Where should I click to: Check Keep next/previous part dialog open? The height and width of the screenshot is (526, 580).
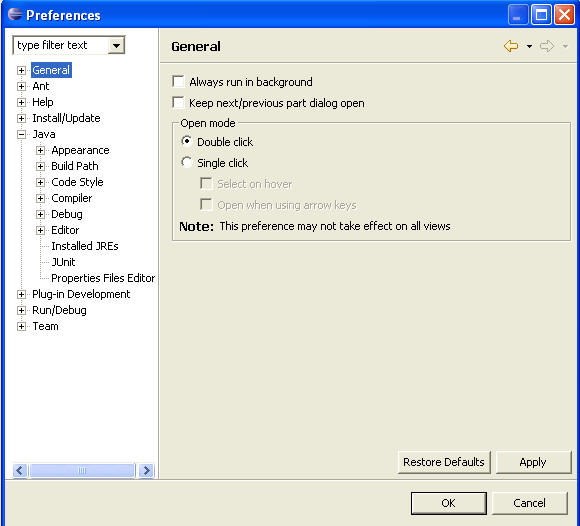[178, 102]
